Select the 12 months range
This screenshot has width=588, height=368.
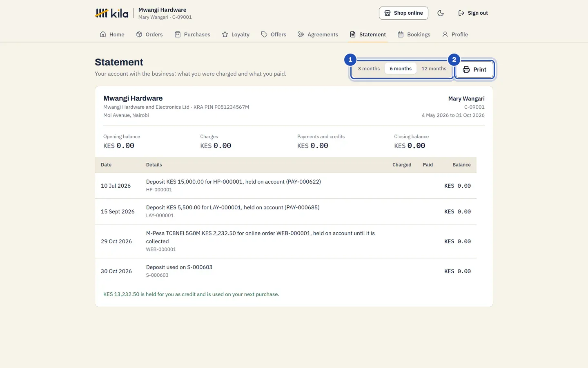[434, 69]
